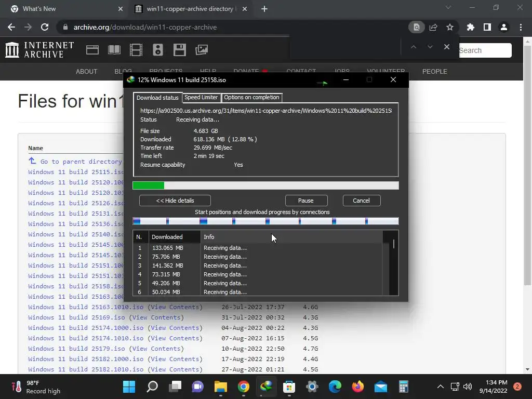Open the Calculator from taskbar
Screen dimensions: 532x399
point(403,387)
